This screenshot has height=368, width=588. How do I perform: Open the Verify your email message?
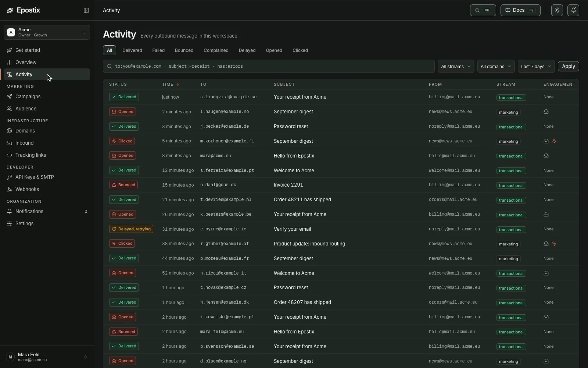pyautogui.click(x=293, y=229)
